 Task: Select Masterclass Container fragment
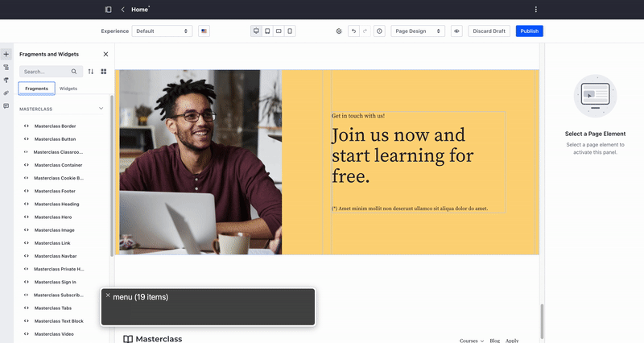[x=58, y=165]
